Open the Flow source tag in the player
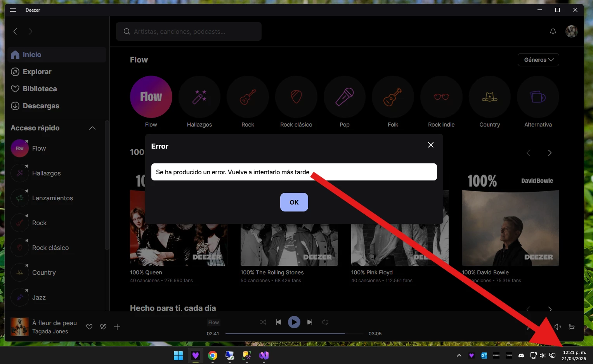This screenshot has width=593, height=364. (x=213, y=322)
